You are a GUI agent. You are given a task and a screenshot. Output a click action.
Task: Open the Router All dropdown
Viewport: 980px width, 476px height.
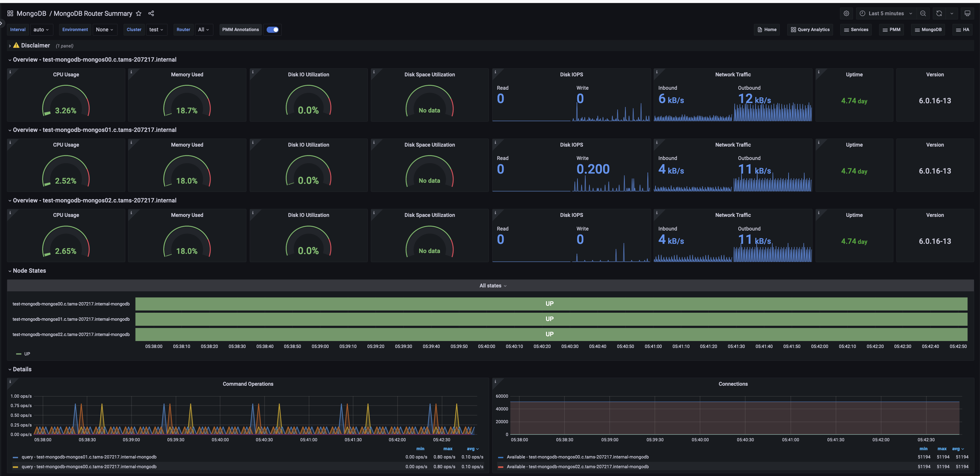[204, 30]
